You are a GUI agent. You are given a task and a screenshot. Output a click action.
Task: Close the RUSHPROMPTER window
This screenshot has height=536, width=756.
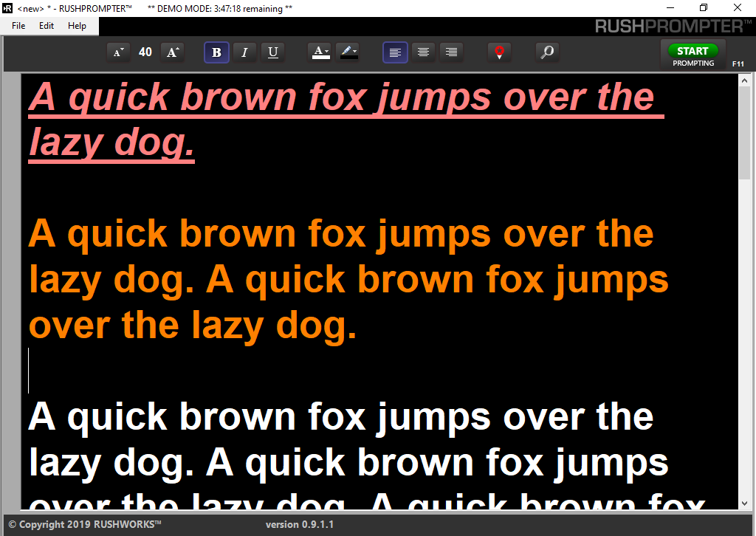738,7
